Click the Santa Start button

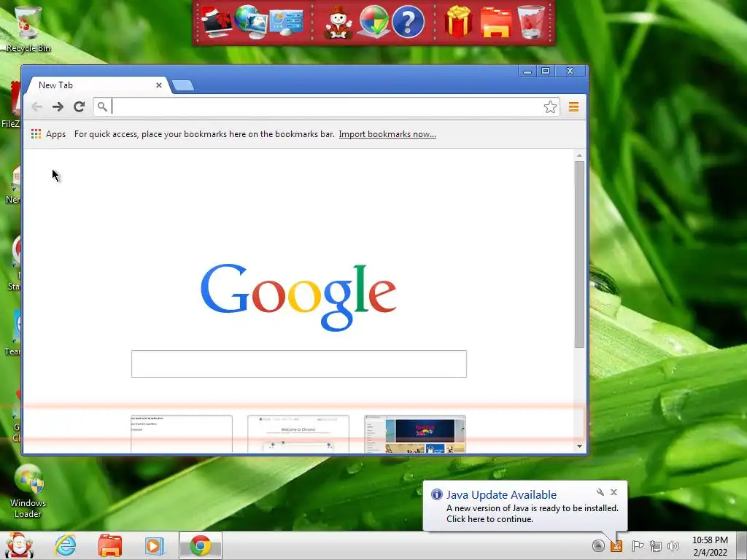click(x=18, y=545)
